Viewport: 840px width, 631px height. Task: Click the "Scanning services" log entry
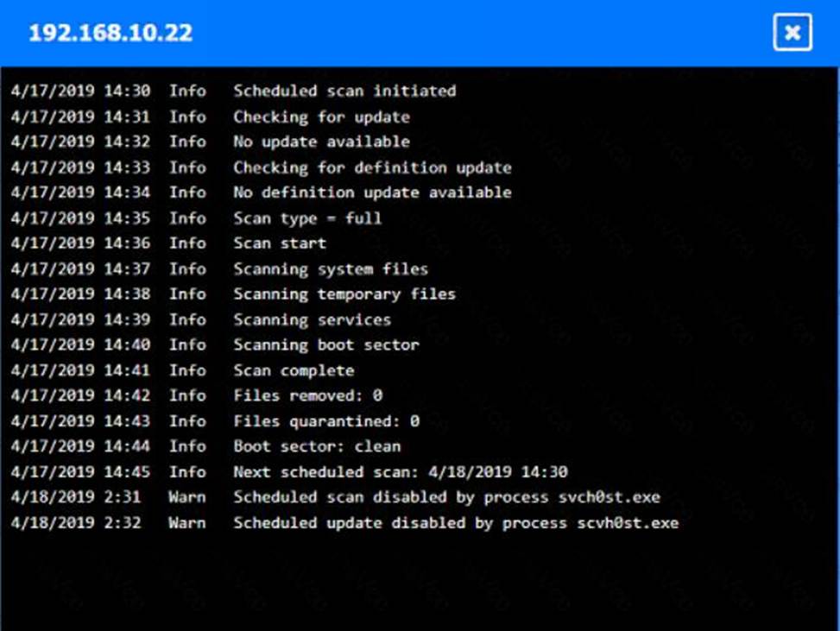[312, 320]
